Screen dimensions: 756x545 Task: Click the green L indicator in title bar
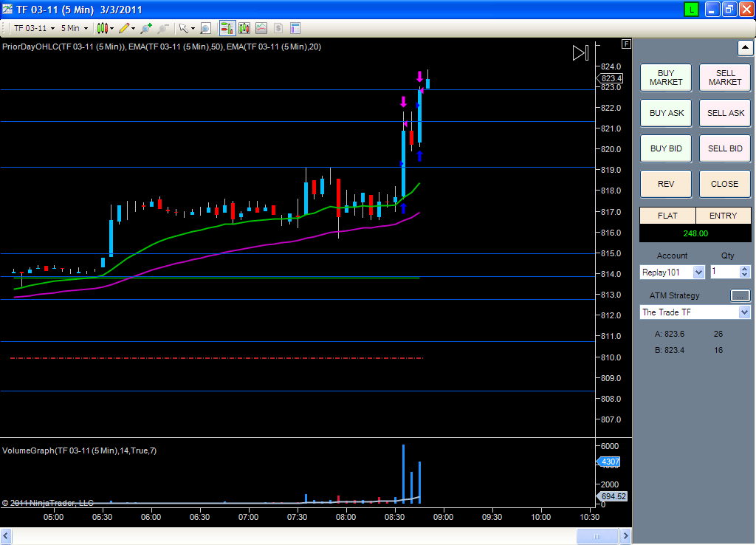(691, 9)
